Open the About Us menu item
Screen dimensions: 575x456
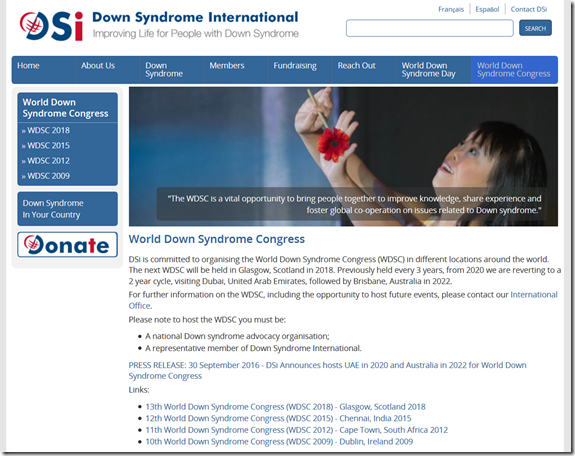coord(107,70)
